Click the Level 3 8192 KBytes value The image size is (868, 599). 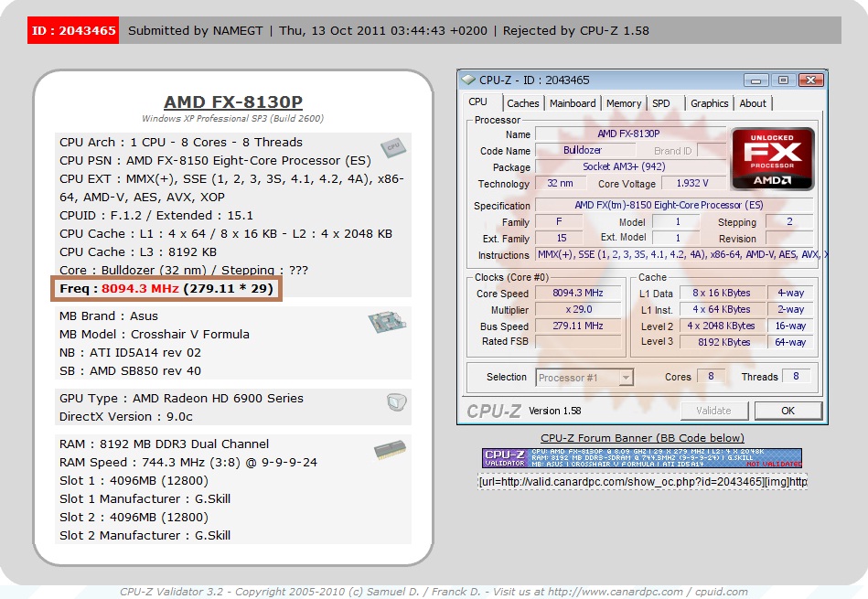tap(723, 342)
